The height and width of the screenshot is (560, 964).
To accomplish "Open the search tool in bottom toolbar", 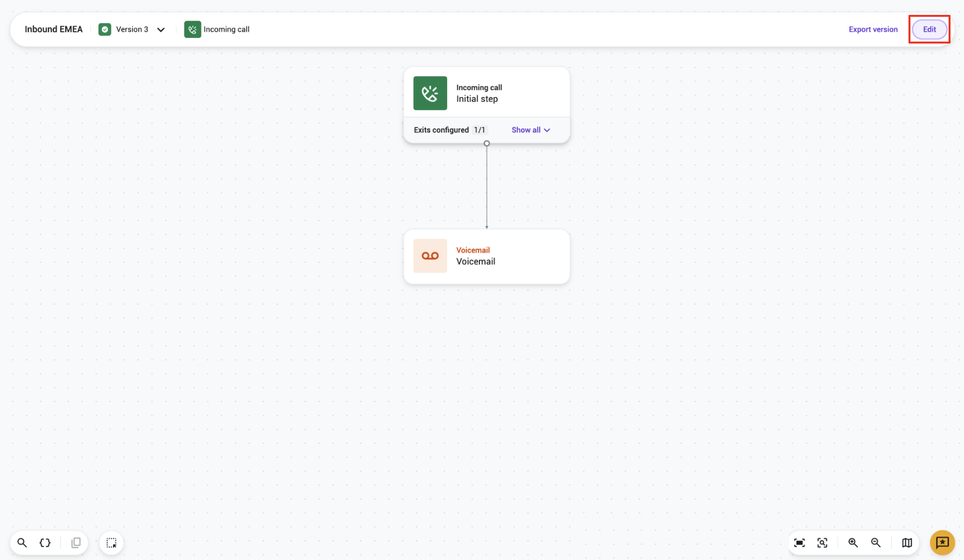I will coord(22,543).
